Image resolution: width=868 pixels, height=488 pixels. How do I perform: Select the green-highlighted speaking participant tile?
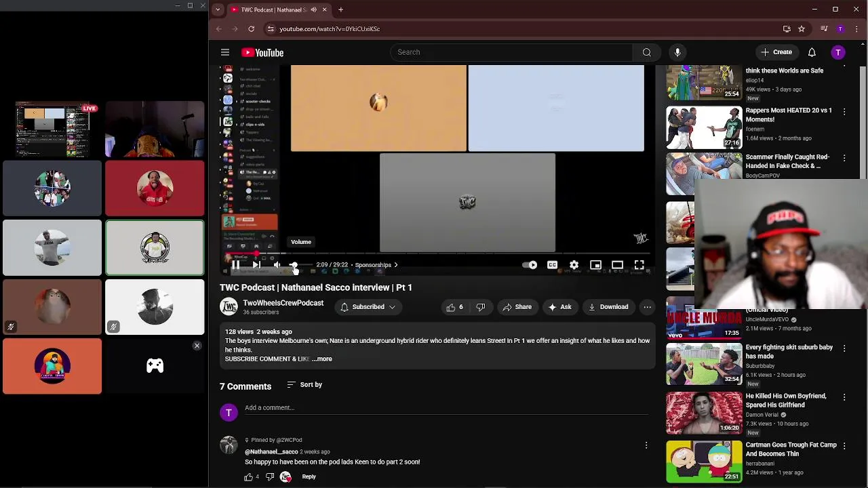[x=155, y=247]
